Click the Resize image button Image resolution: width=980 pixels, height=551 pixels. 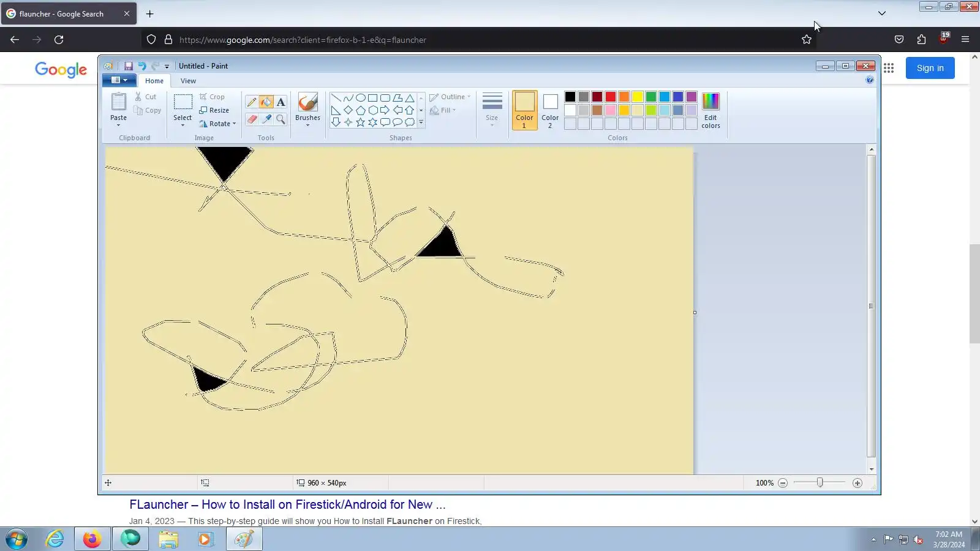pyautogui.click(x=214, y=110)
